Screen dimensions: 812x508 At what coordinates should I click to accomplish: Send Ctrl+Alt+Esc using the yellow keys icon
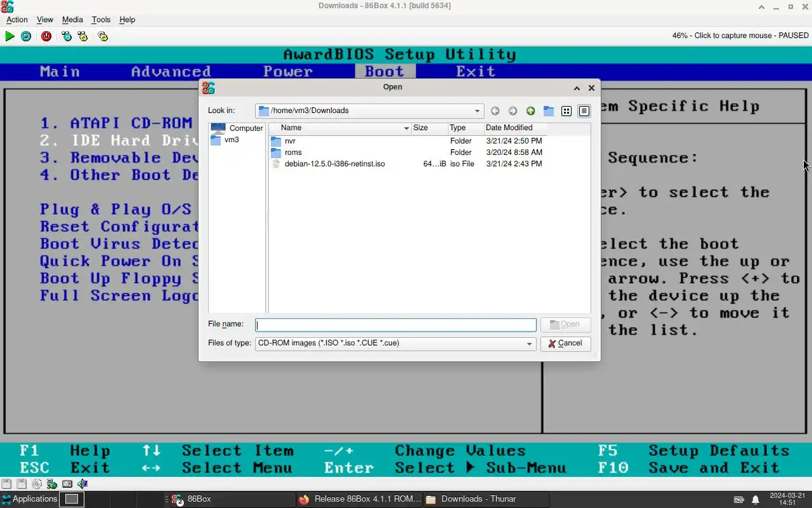pyautogui.click(x=82, y=36)
